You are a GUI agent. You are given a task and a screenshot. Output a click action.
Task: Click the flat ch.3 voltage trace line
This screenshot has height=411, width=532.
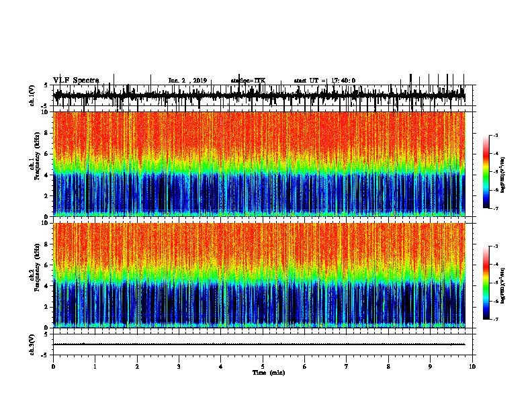259,345
